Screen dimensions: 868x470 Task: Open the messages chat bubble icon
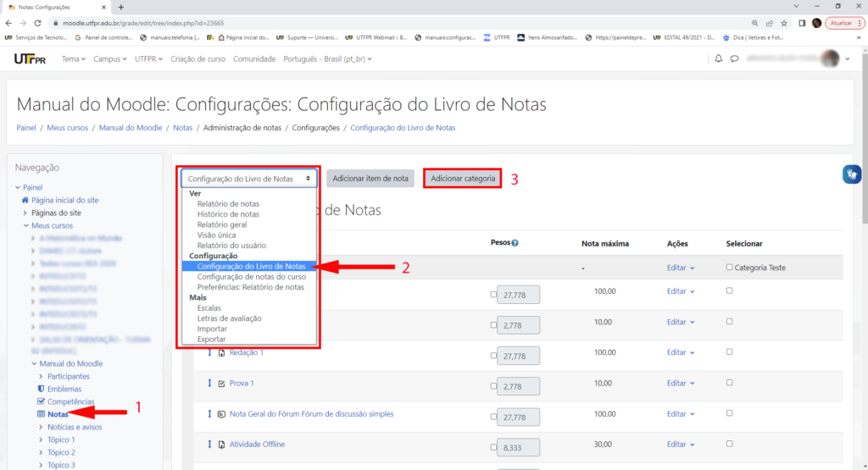pos(735,58)
